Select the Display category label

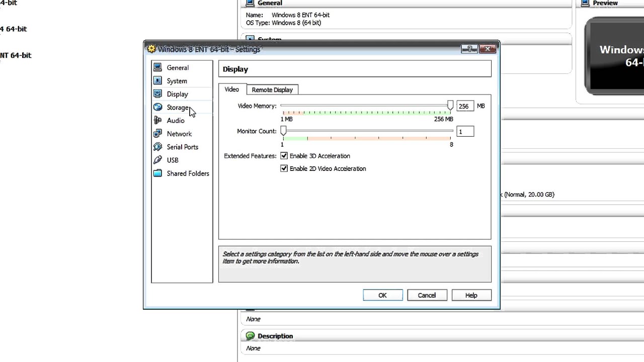(x=177, y=94)
